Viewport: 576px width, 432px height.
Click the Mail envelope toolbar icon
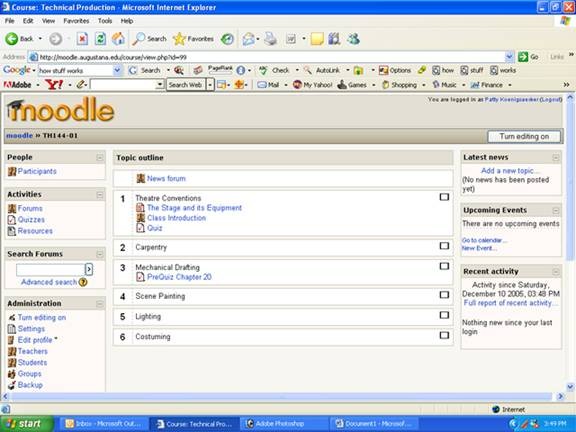(x=248, y=39)
